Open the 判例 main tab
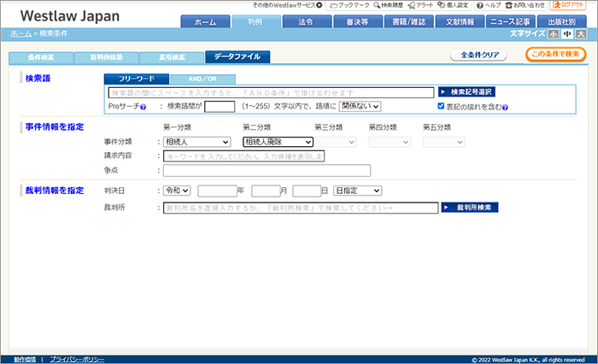 (256, 21)
